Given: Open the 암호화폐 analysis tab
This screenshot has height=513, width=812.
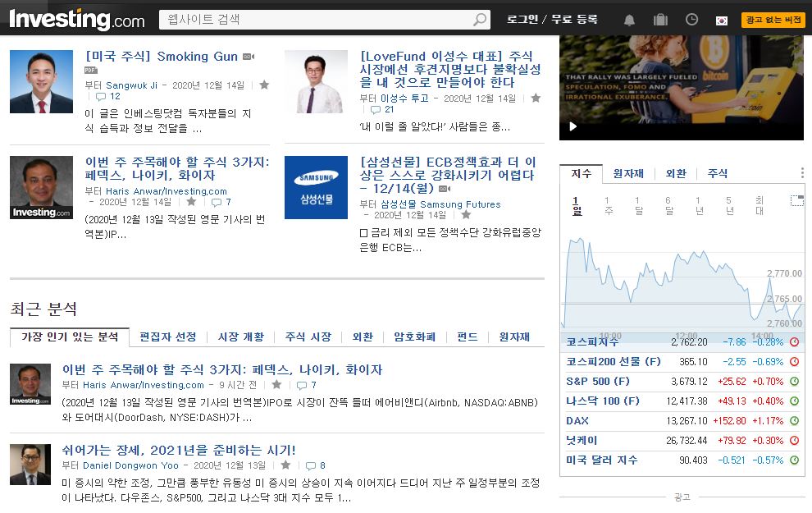Looking at the screenshot, I should pos(414,337).
